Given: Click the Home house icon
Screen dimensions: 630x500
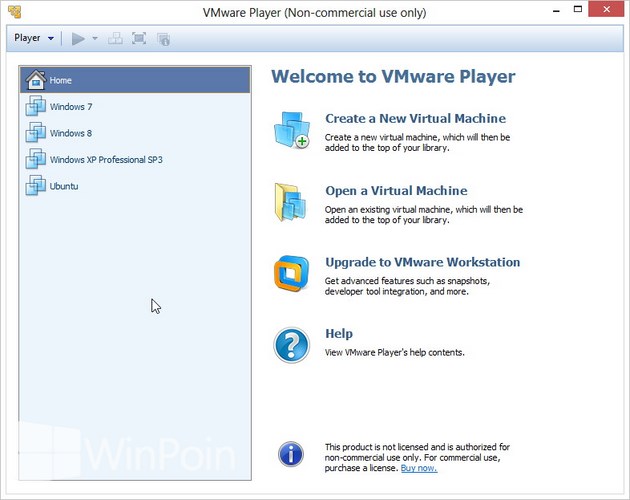Looking at the screenshot, I should (x=36, y=80).
